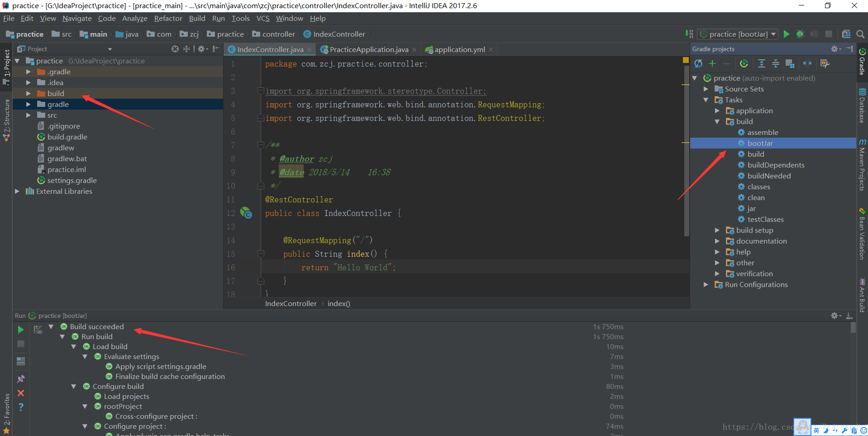
Task: Open the run configuration dropdown
Action: [x=738, y=34]
